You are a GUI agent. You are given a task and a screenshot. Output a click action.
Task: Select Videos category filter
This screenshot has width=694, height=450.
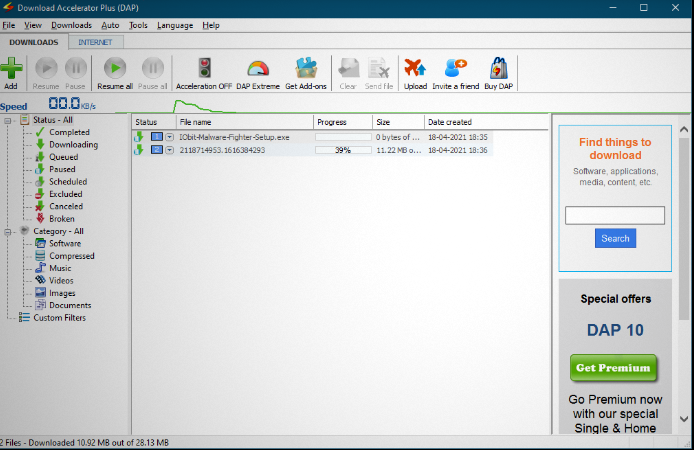pos(61,281)
